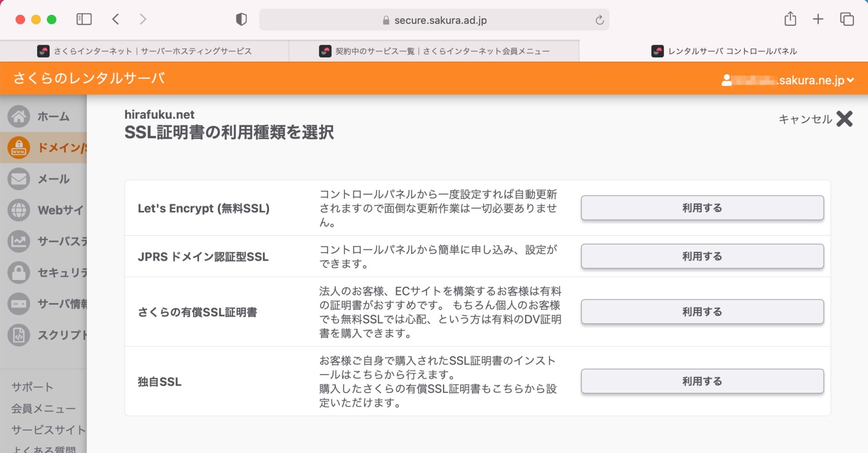Click the Security padlock icon
The height and width of the screenshot is (453, 868).
[x=19, y=272]
